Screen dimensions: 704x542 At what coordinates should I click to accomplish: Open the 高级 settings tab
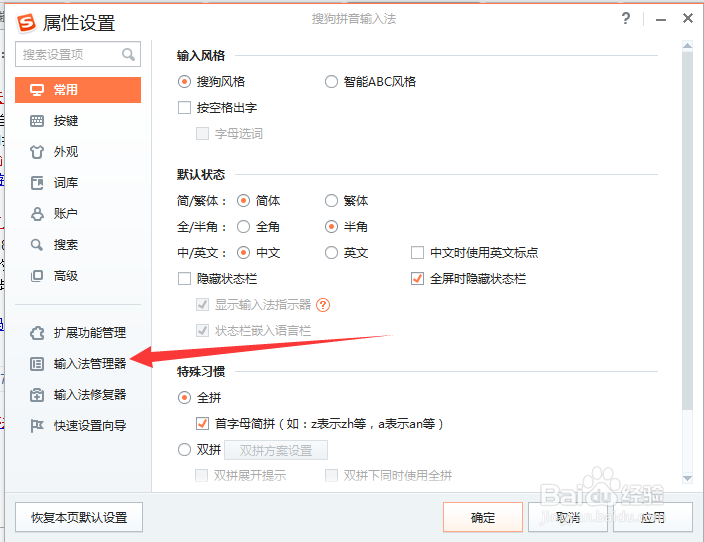[x=78, y=276]
